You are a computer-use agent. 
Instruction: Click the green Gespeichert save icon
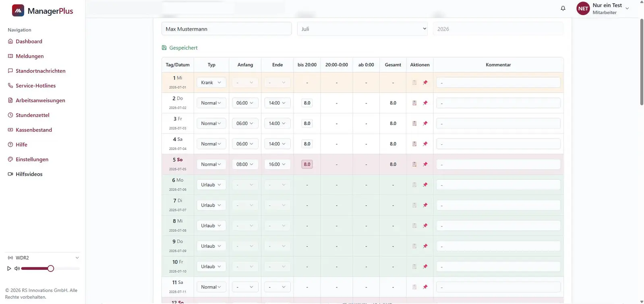tap(164, 47)
